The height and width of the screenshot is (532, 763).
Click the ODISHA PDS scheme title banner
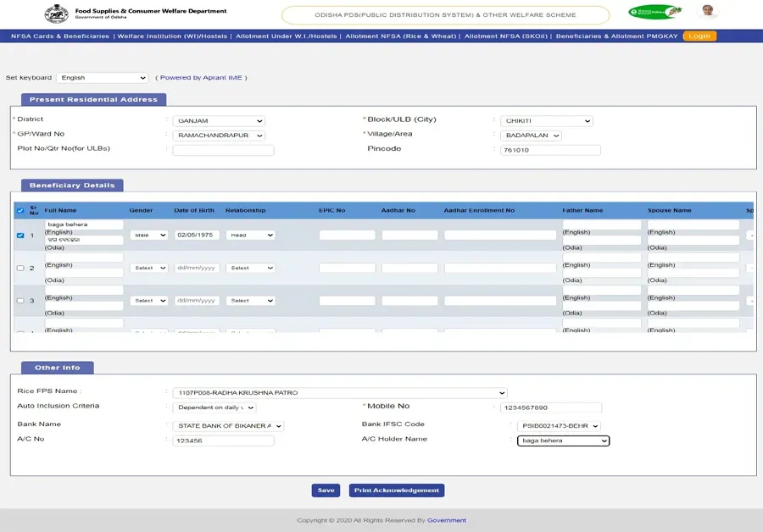coord(445,15)
